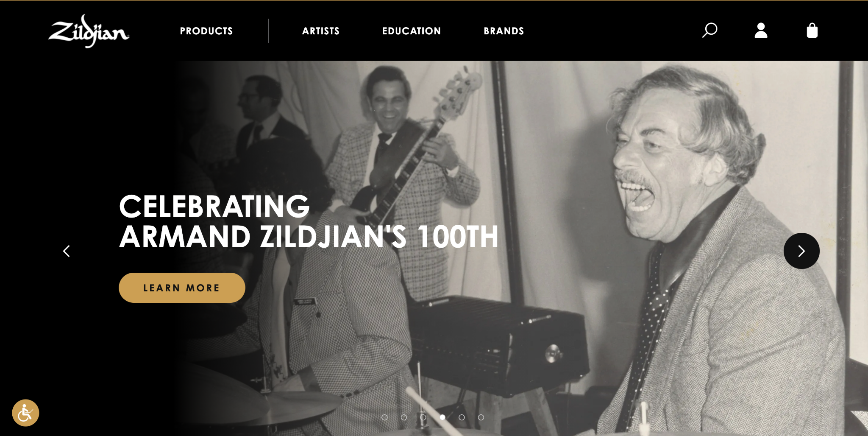Open the accessibility wheelchair widget

(x=25, y=413)
